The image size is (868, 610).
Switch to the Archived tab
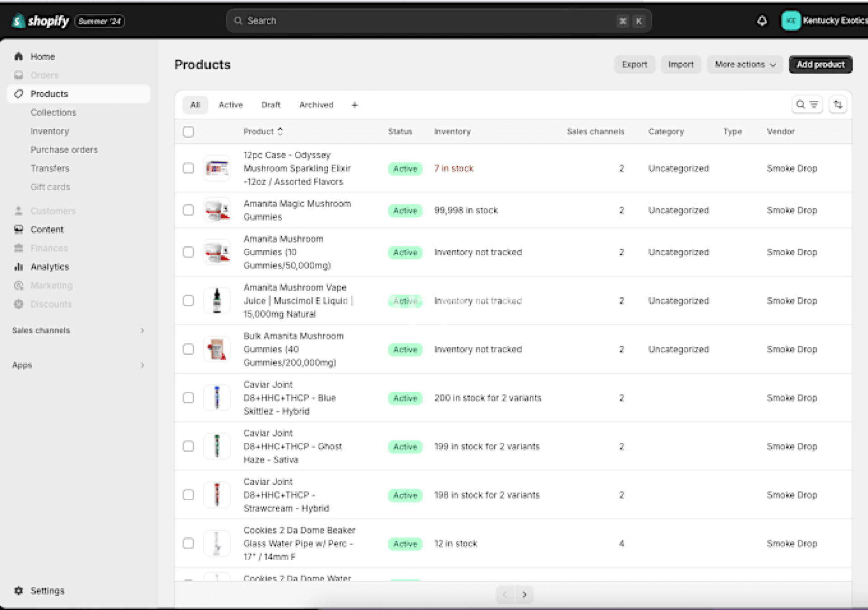click(316, 105)
